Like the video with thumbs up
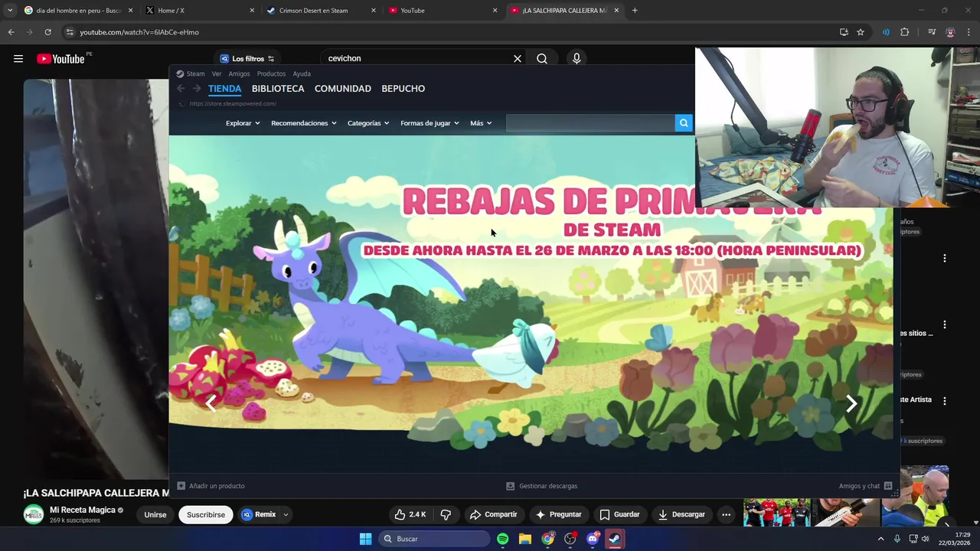980x551 pixels. pos(410,514)
